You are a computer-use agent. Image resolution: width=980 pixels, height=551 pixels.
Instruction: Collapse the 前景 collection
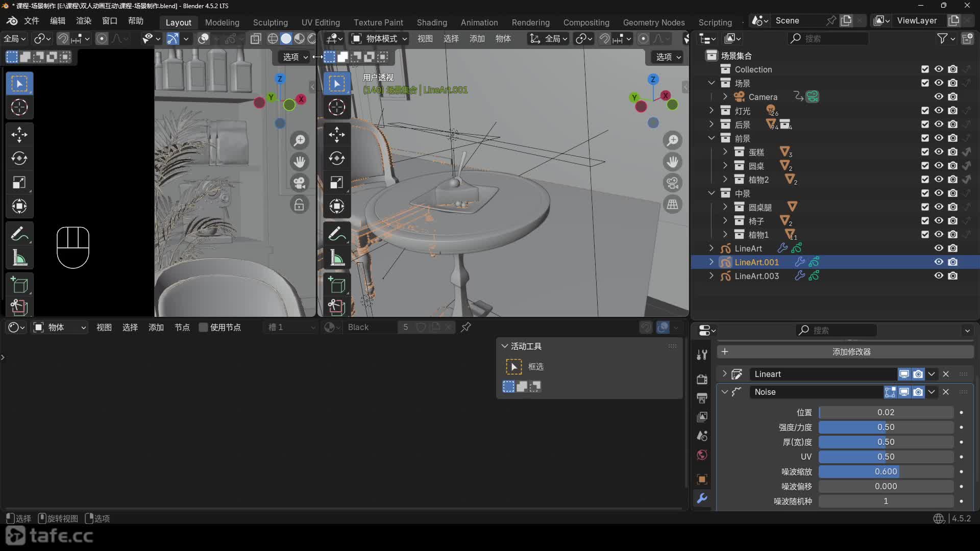pyautogui.click(x=712, y=138)
